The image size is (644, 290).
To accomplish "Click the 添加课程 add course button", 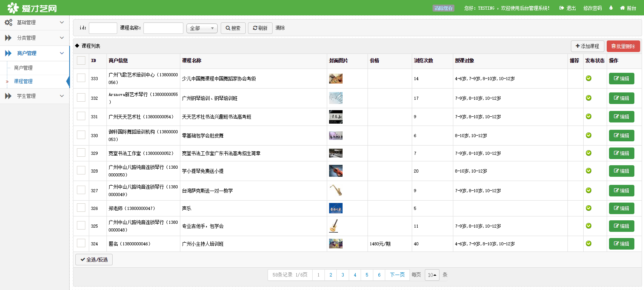I will pos(587,46).
